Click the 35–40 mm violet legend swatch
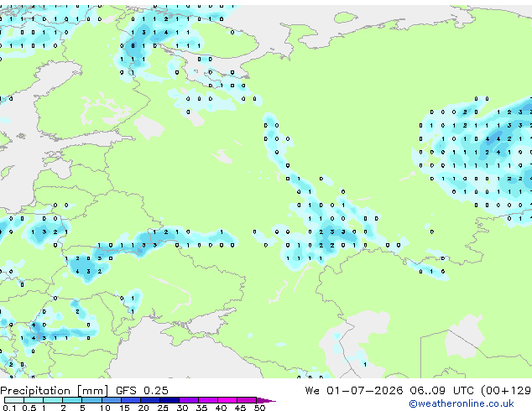The height and width of the screenshot is (411, 532). click(x=208, y=400)
